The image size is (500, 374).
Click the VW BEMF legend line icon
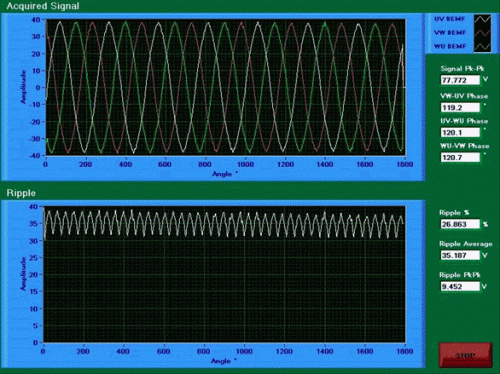[482, 33]
